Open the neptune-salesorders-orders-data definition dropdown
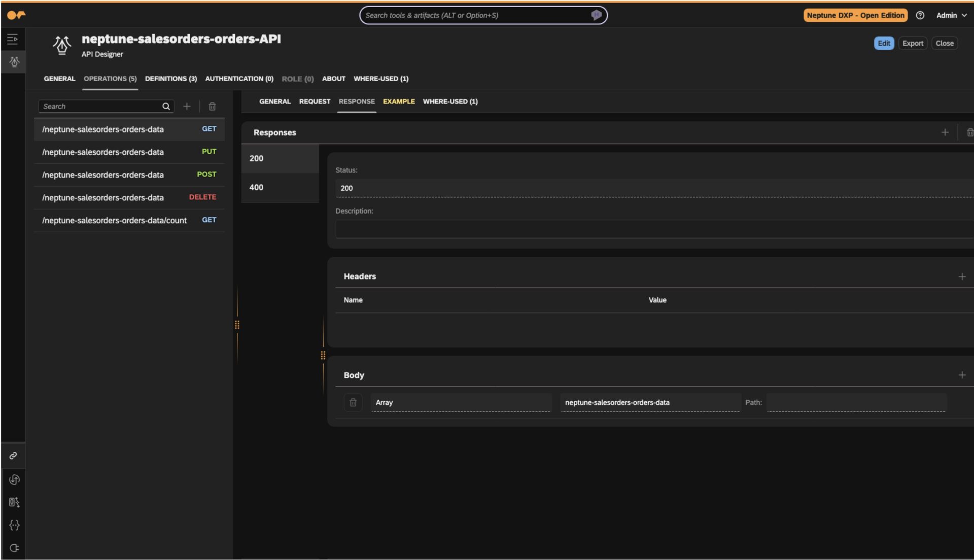 (x=650, y=403)
